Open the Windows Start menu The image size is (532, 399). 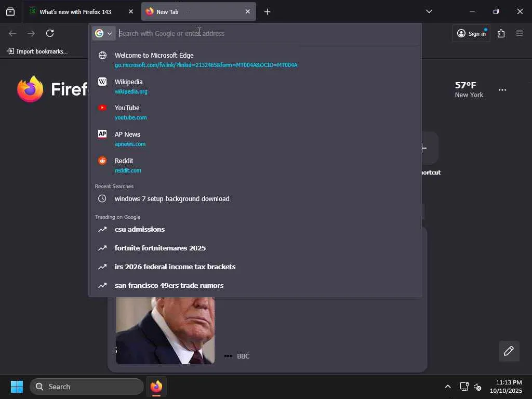(17, 387)
